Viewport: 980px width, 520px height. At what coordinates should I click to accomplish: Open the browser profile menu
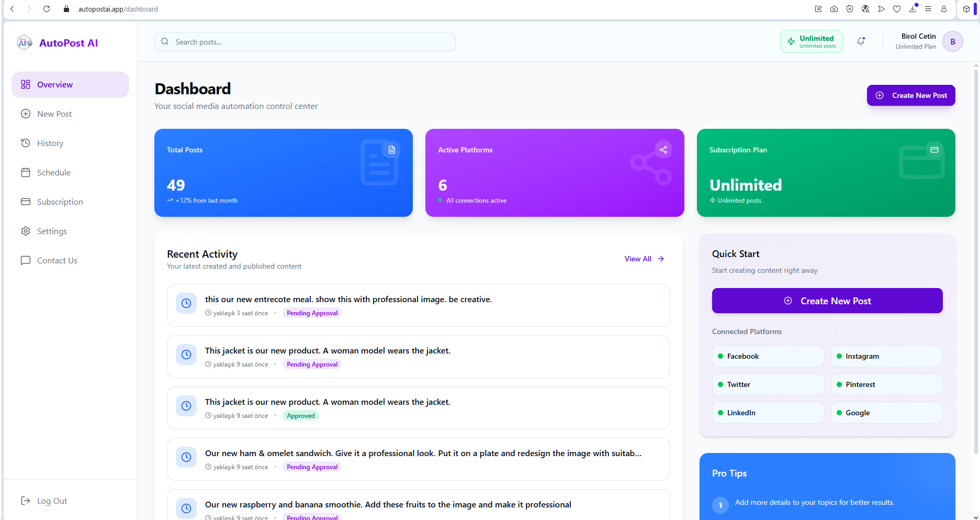[943, 9]
